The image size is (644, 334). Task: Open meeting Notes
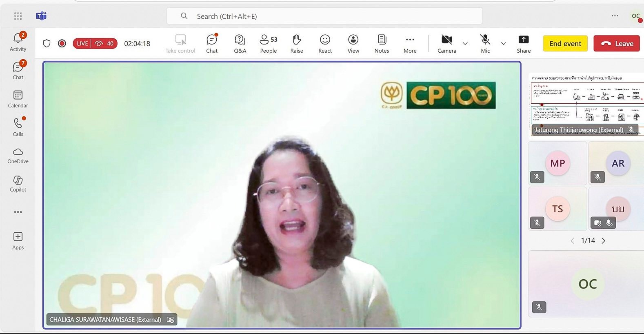(382, 44)
